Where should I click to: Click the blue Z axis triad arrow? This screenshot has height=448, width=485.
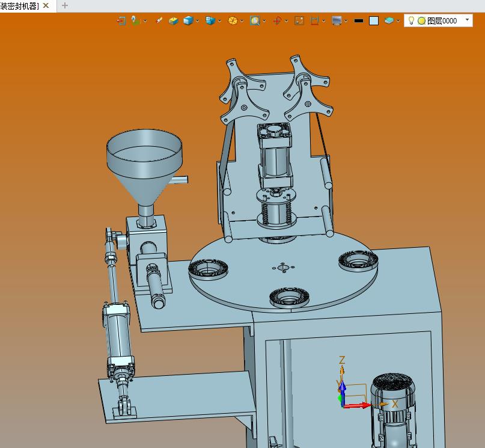click(x=343, y=393)
